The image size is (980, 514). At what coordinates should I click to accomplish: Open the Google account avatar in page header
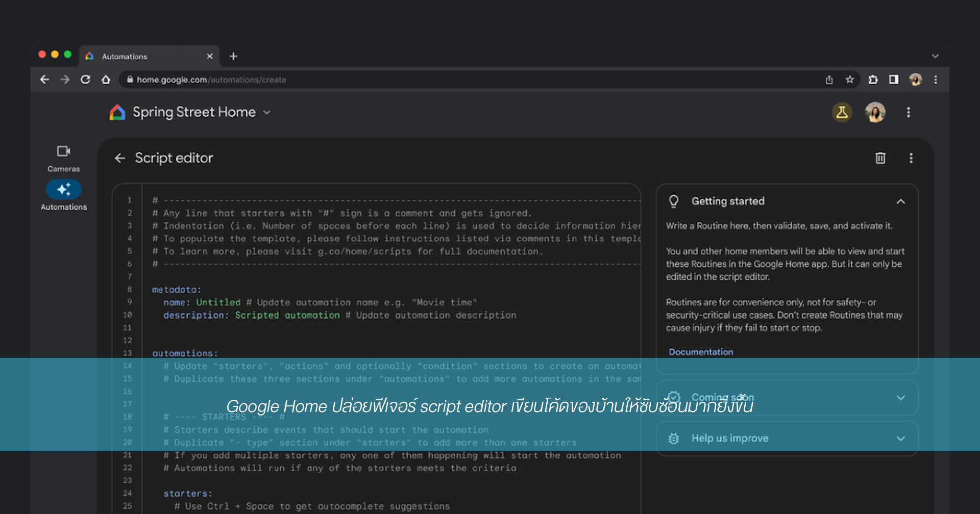pyautogui.click(x=875, y=112)
